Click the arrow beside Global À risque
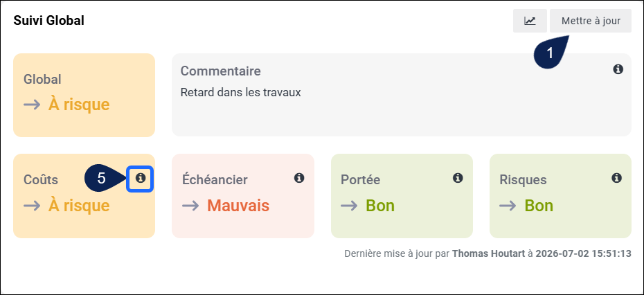644x295 pixels. (32, 105)
